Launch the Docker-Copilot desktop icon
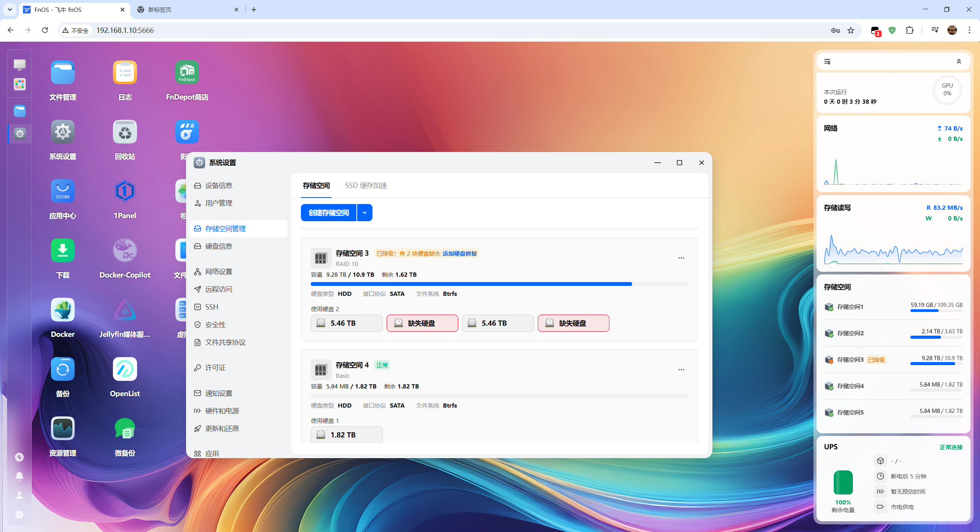The image size is (980, 532). pos(125,251)
